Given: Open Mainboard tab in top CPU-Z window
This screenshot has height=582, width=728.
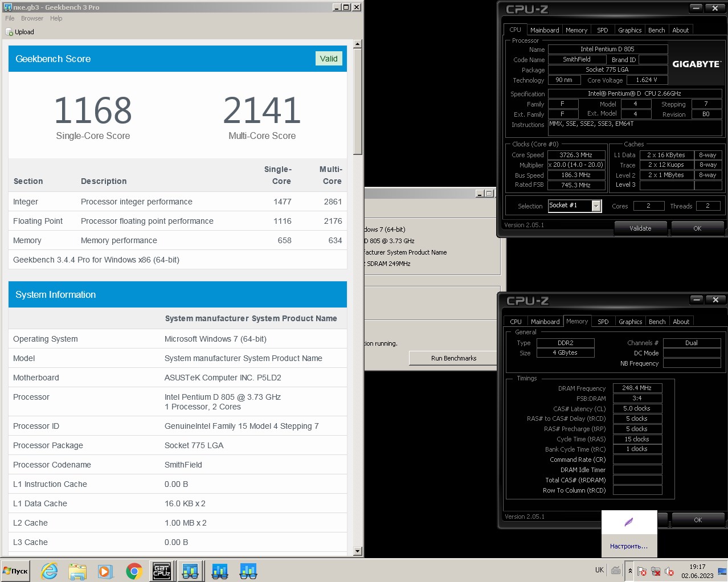Looking at the screenshot, I should point(545,30).
